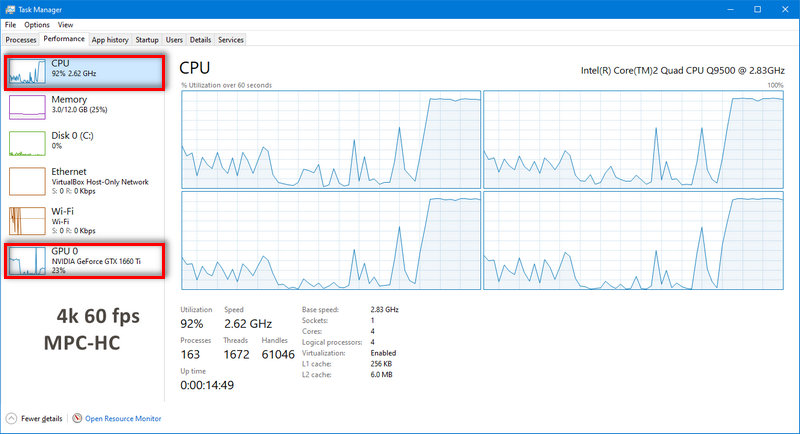Open Resource Monitor link

tap(123, 419)
